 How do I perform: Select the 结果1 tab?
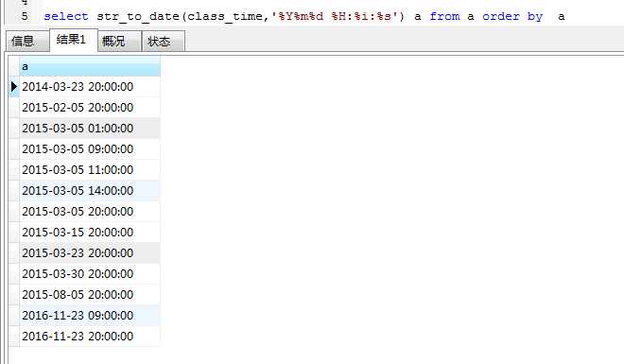tap(74, 40)
